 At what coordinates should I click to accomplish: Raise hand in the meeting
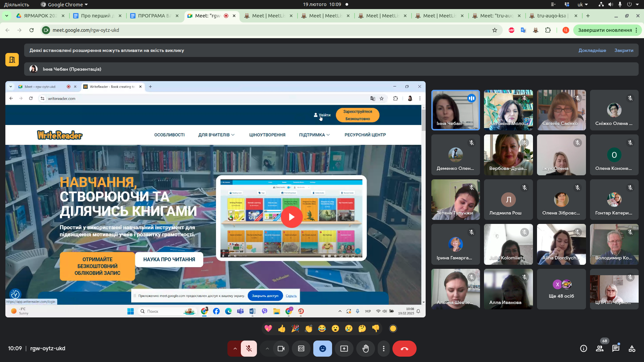click(366, 349)
